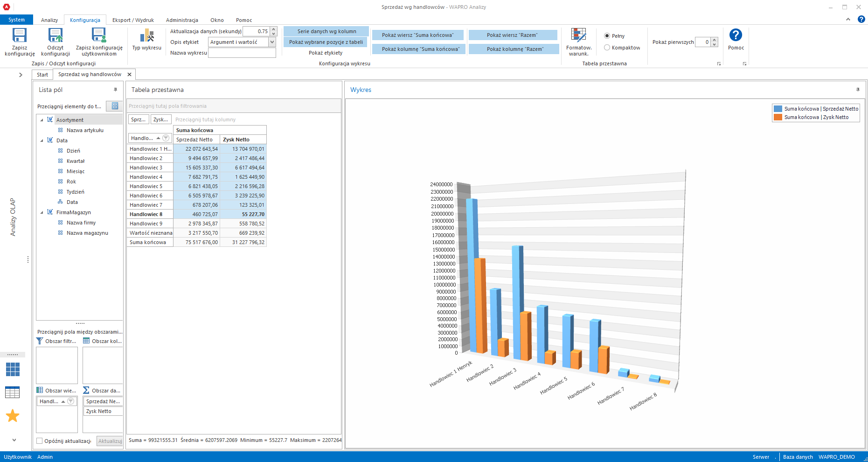Image resolution: width=868 pixels, height=462 pixels.
Task: Click the Pomoc help icon in ribbon
Action: coord(736,36)
